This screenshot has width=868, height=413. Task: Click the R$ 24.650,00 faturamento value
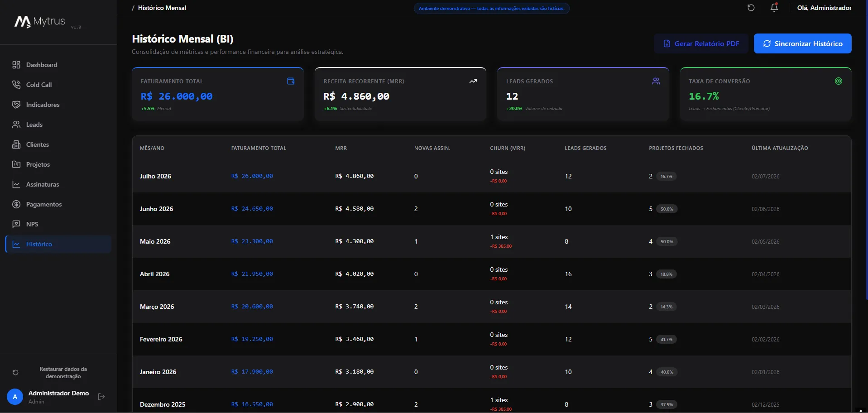(x=252, y=209)
